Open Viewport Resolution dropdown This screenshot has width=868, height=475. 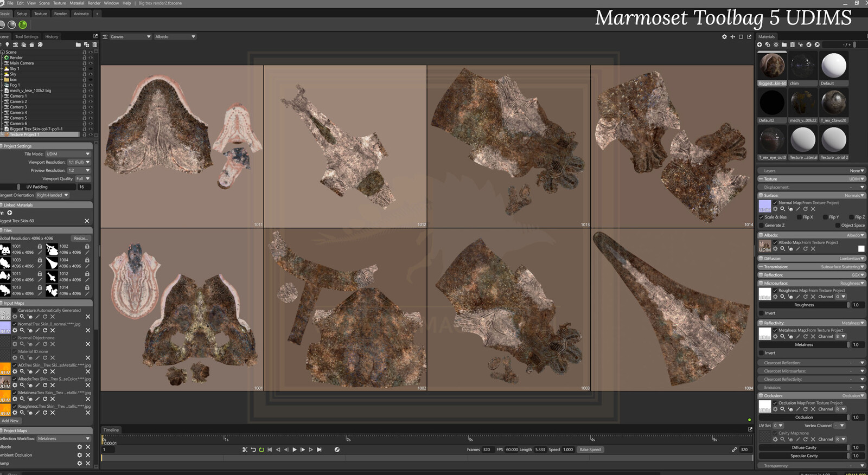click(79, 162)
